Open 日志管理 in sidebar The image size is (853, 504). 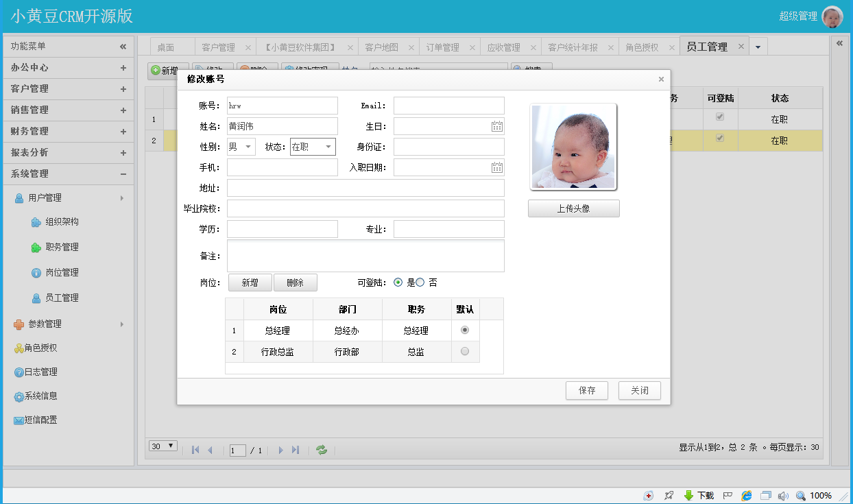pos(36,372)
